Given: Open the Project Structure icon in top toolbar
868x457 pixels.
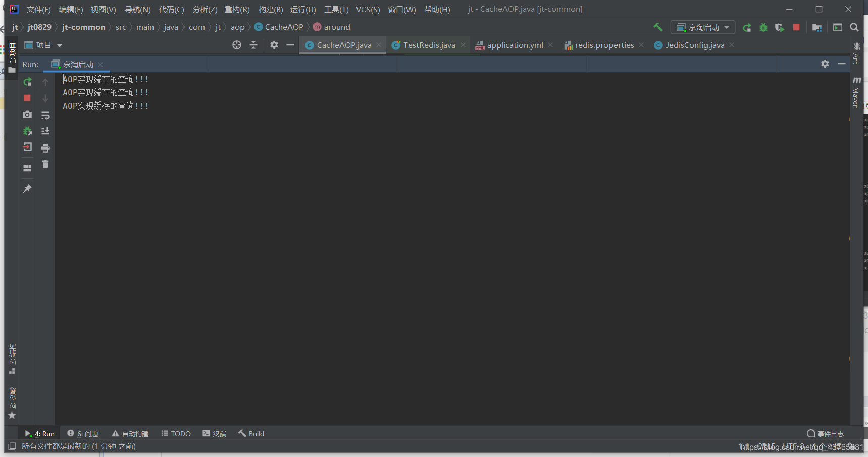Looking at the screenshot, I should point(817,27).
